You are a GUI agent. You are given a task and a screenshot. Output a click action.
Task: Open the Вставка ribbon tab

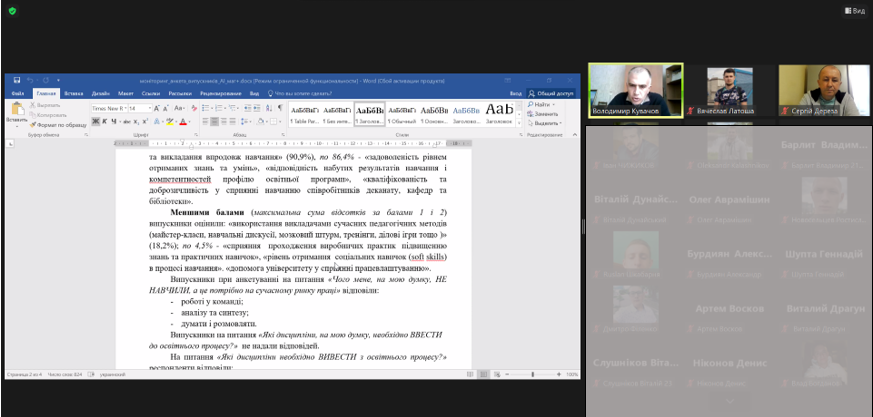[x=72, y=93]
